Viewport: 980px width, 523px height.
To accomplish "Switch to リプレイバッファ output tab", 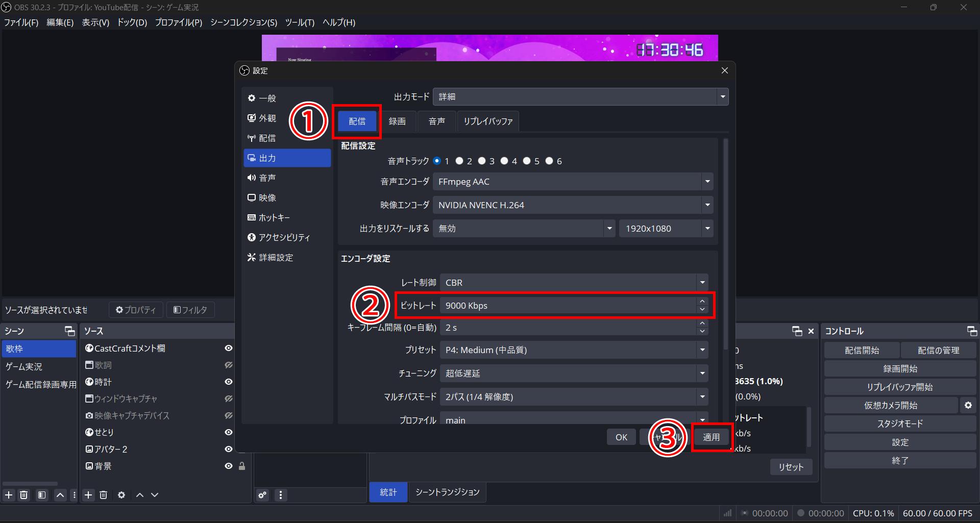I will [x=488, y=121].
